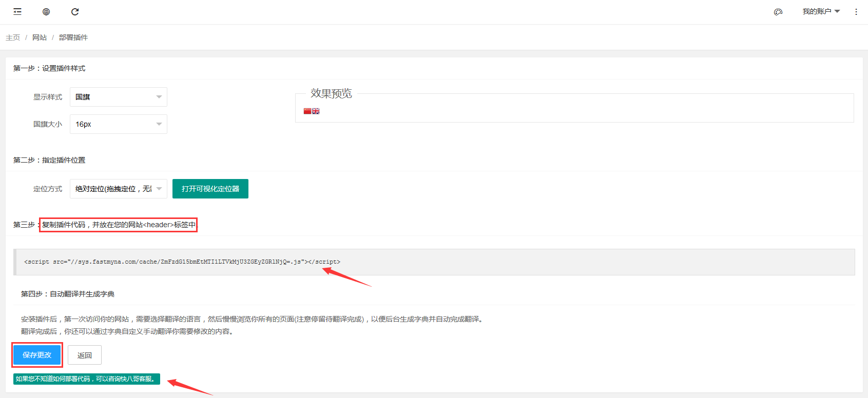Open the 我的账户 account menu
The height and width of the screenshot is (398, 868).
pos(821,11)
